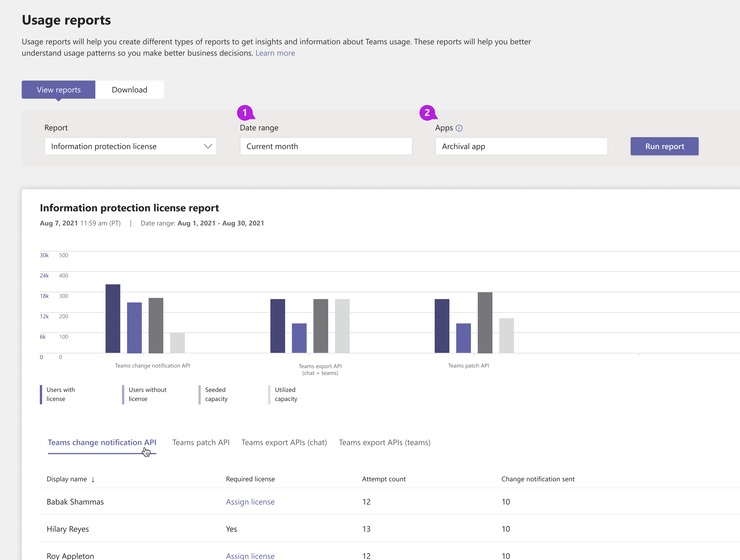Select the Download tab
The width and height of the screenshot is (740, 560).
pyautogui.click(x=130, y=89)
